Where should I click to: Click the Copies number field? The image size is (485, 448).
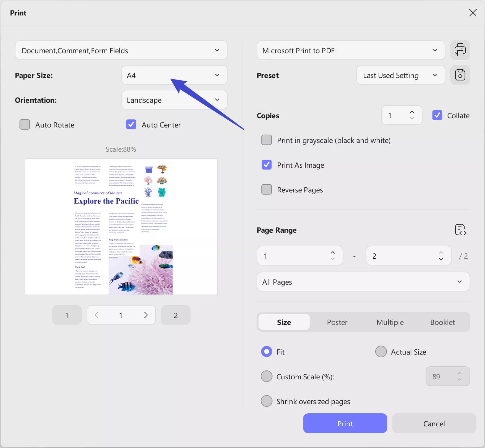(x=402, y=115)
